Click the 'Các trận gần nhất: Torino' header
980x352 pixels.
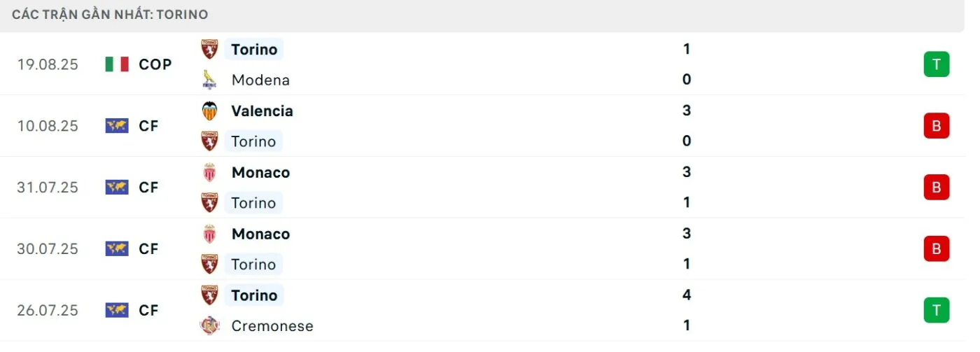(x=110, y=15)
